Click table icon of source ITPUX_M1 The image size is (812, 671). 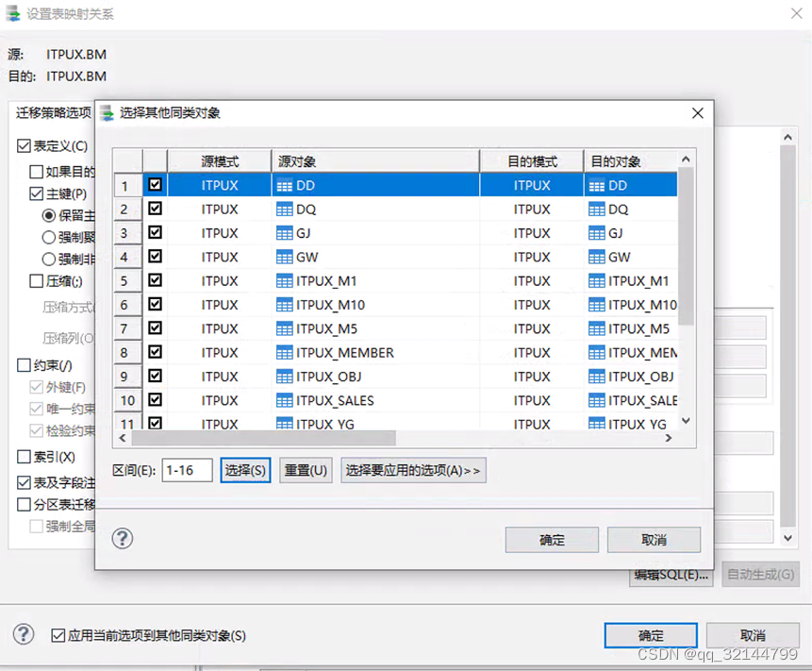(284, 281)
